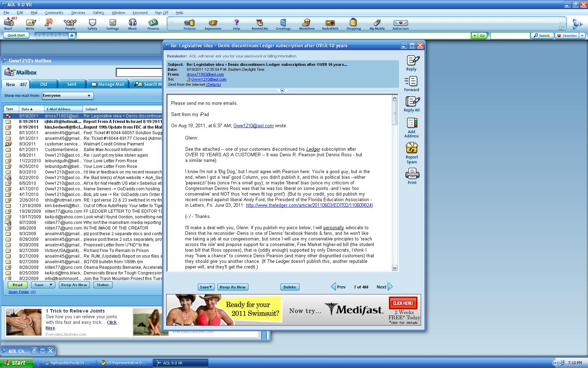Click the Mailbox search input field

click(x=139, y=73)
